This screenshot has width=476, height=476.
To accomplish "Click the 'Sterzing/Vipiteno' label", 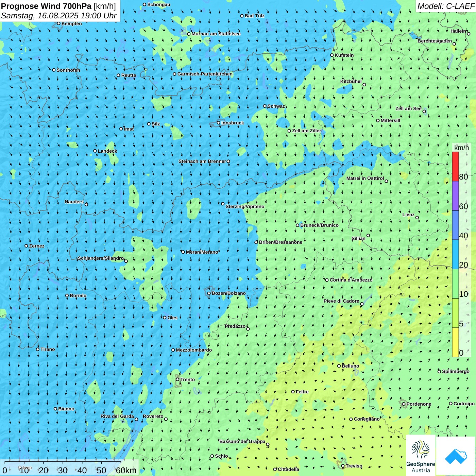I will (245, 206).
